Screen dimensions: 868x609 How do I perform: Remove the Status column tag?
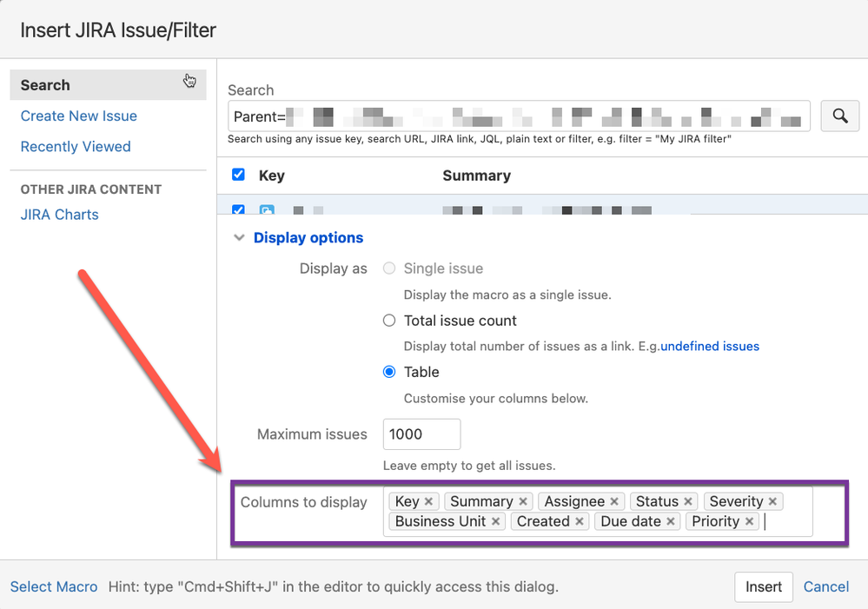688,501
